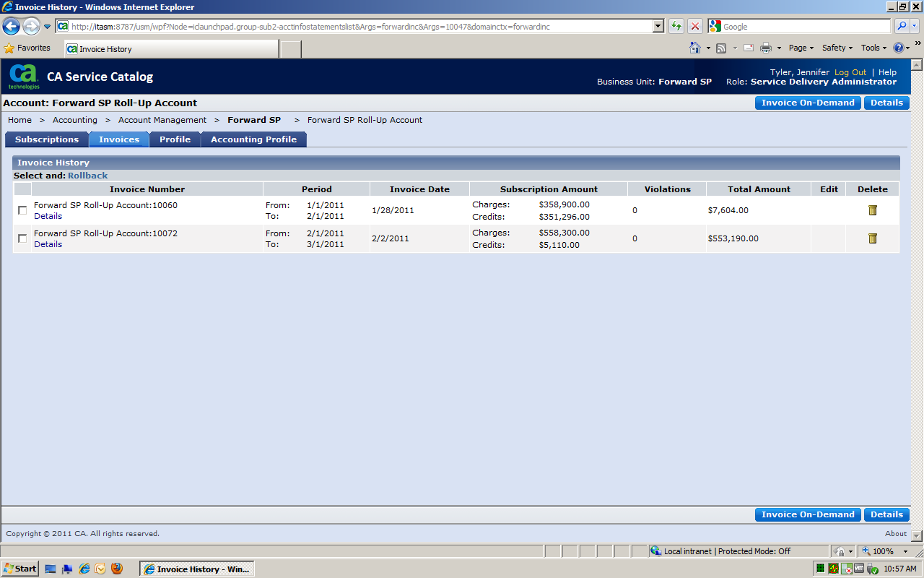
Task: Select Invoice History taskbar window button
Action: [197, 569]
